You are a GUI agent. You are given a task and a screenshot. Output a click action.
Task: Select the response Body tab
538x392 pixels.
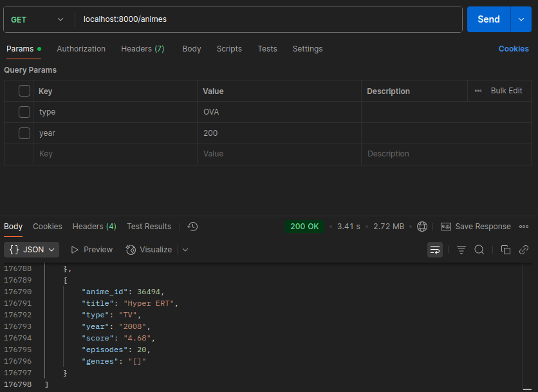[x=13, y=227]
